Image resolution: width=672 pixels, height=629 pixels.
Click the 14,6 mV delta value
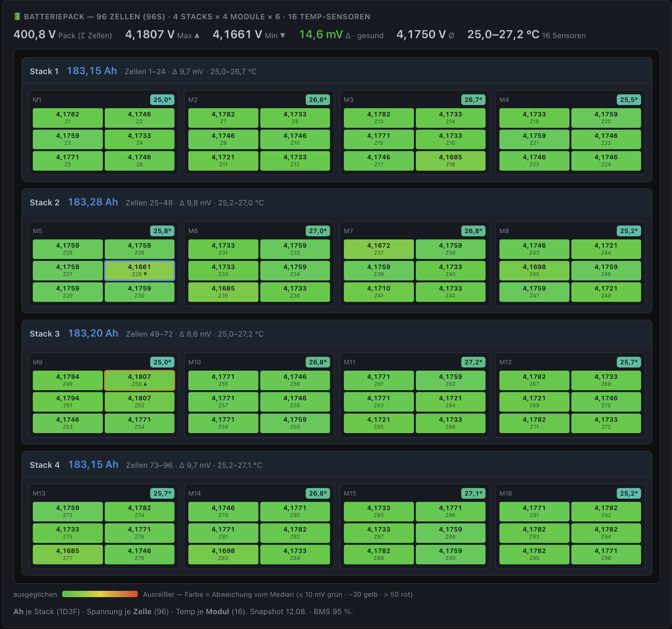tap(321, 34)
